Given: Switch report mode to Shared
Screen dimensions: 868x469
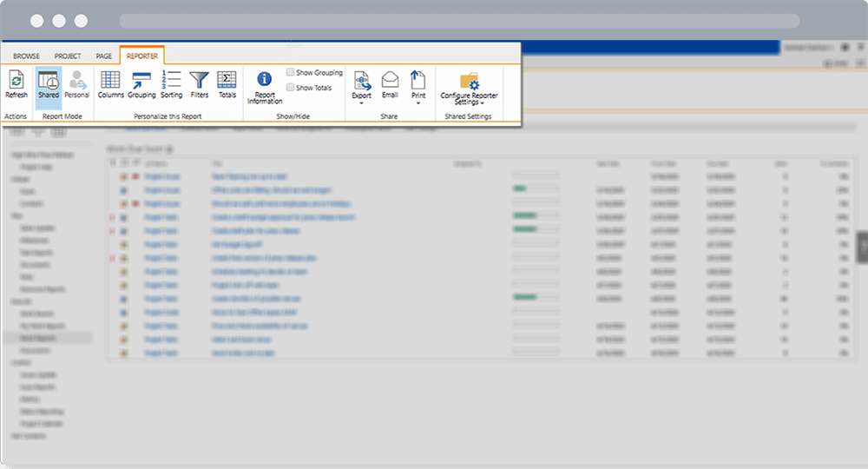Looking at the screenshot, I should pos(49,84).
